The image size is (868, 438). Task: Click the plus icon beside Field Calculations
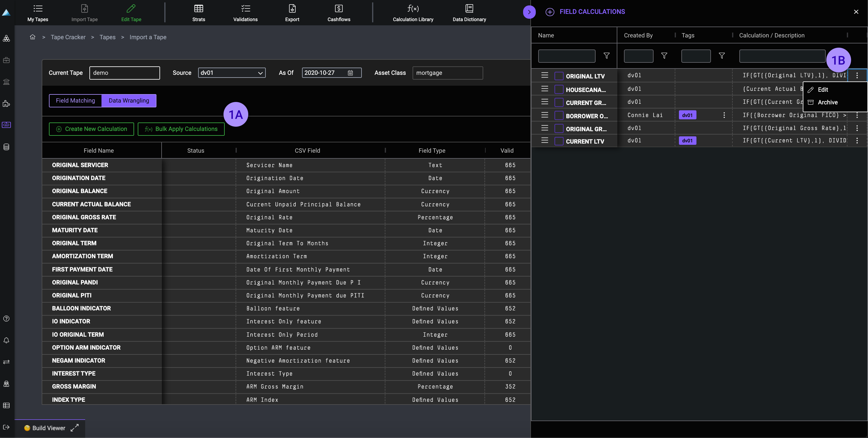(550, 12)
